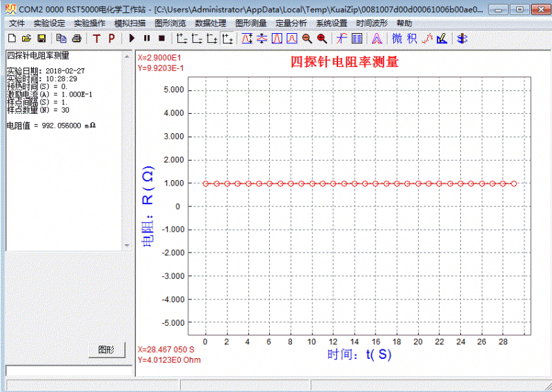The height and width of the screenshot is (392, 552).
Task: Click the New file icon
Action: (12, 38)
